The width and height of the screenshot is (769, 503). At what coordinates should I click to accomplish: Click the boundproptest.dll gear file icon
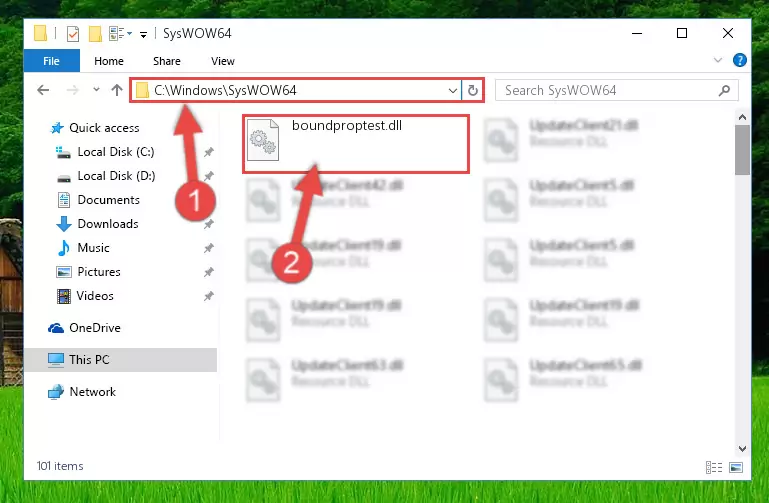pyautogui.click(x=263, y=140)
